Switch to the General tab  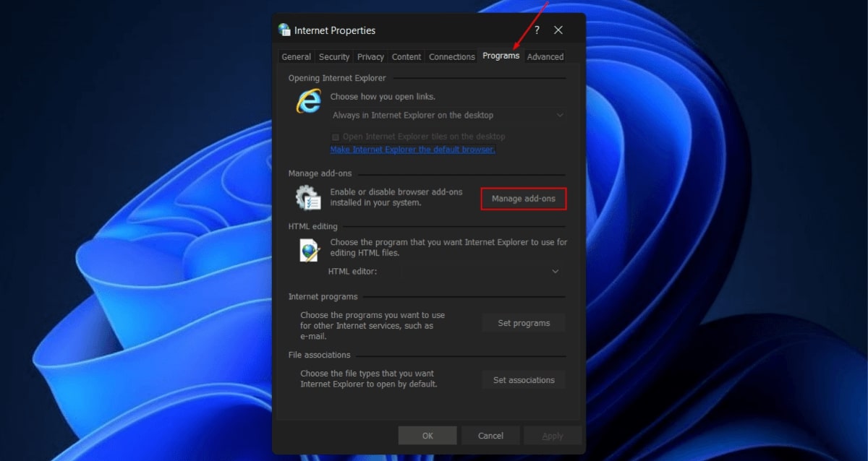click(296, 56)
